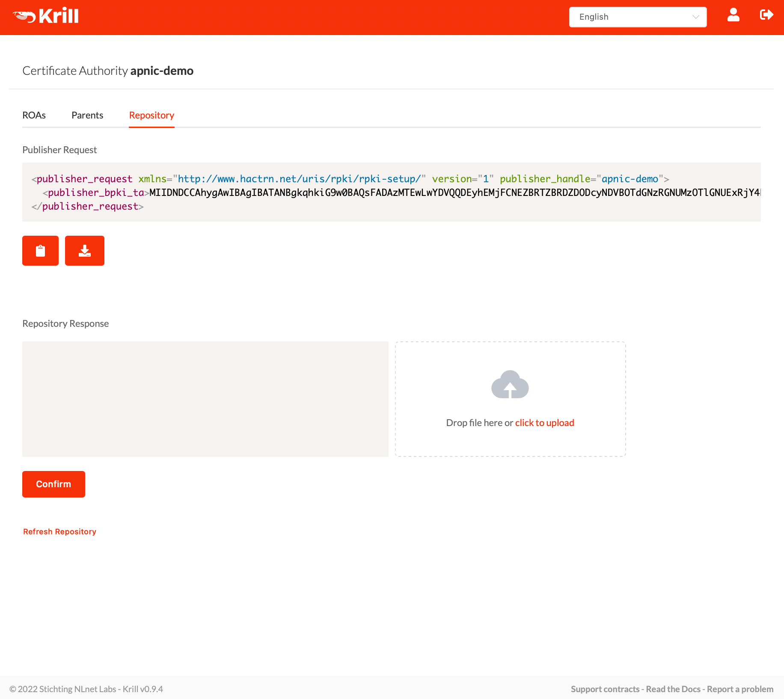The height and width of the screenshot is (699, 784).
Task: Click the Repository Response heading
Action: (x=65, y=324)
